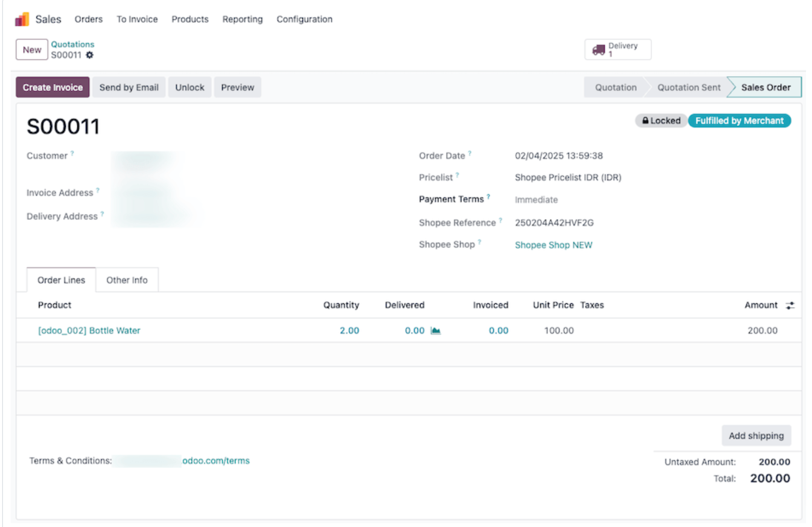Viewport: 812px width, 527px height.
Task: Show Shopee Reference help tooltip icon
Action: point(501,220)
